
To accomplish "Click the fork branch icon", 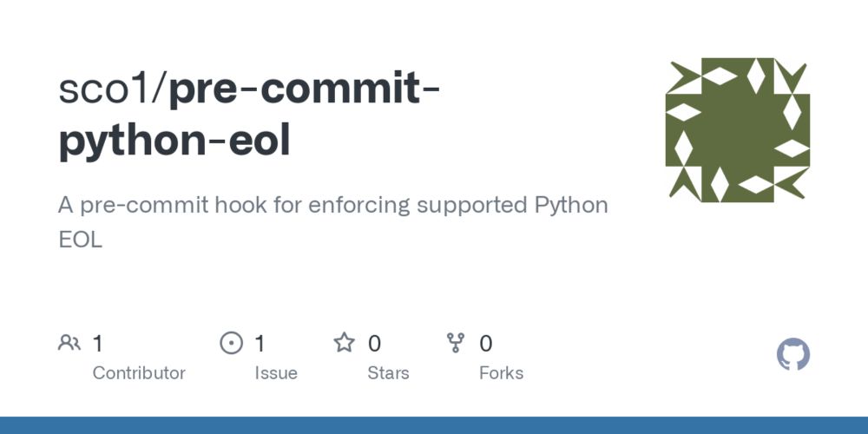I will click(456, 343).
